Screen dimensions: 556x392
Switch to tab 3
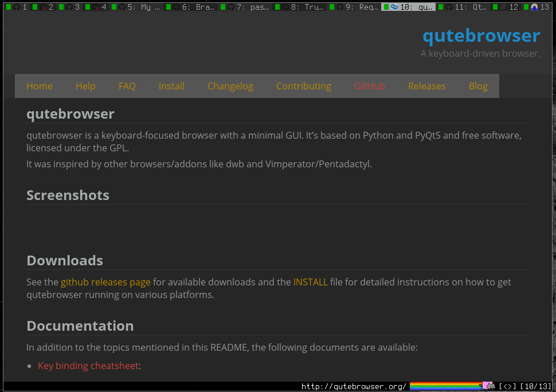click(x=69, y=7)
